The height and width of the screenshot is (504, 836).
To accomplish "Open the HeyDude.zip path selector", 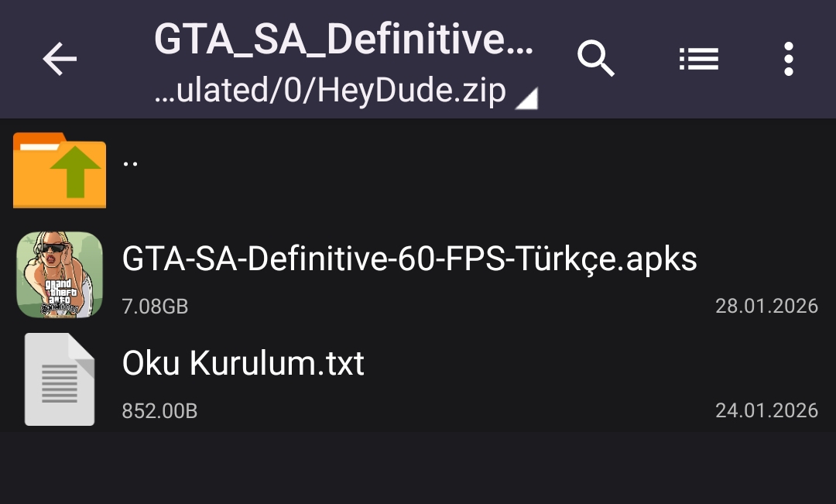I will pos(331,91).
